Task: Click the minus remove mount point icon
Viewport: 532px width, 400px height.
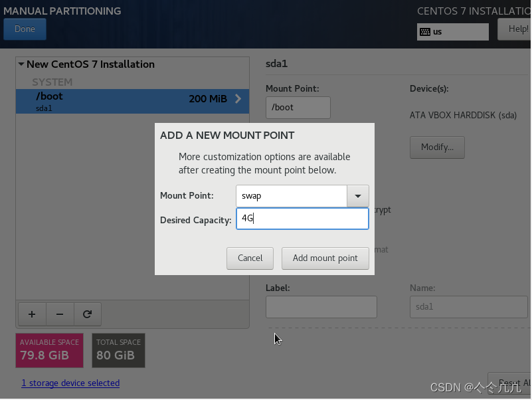Action: 60,314
